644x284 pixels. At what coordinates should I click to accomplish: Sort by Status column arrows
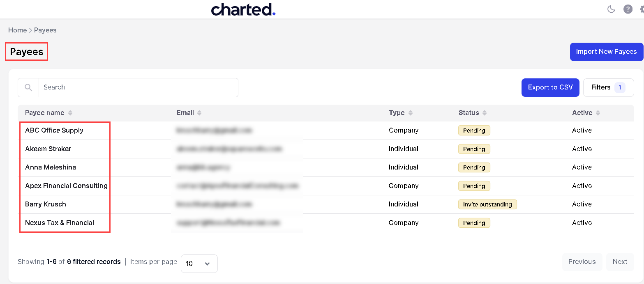click(485, 113)
